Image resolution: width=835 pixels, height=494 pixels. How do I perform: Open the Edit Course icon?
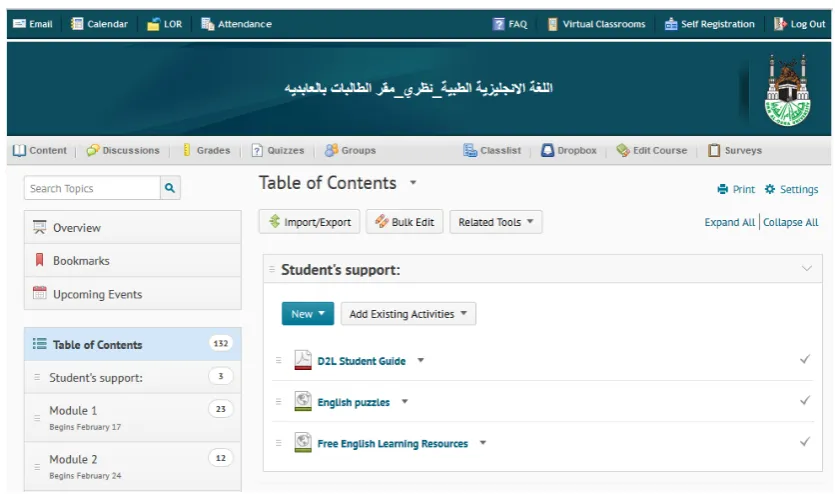(623, 151)
